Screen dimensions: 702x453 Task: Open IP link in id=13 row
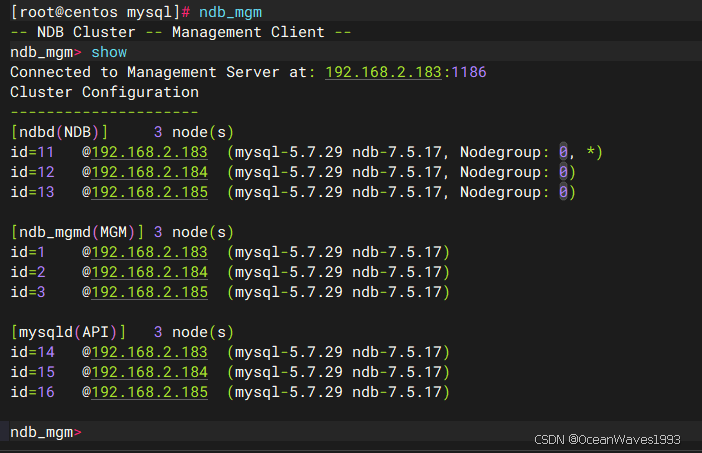(150, 192)
